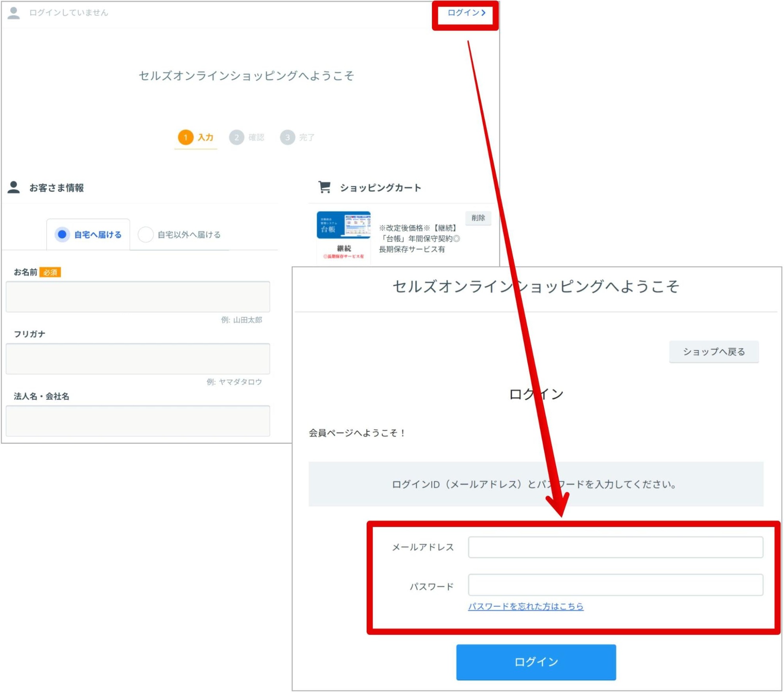784x693 pixels.
Task: Focus the フリガナ input field
Action: (x=138, y=359)
